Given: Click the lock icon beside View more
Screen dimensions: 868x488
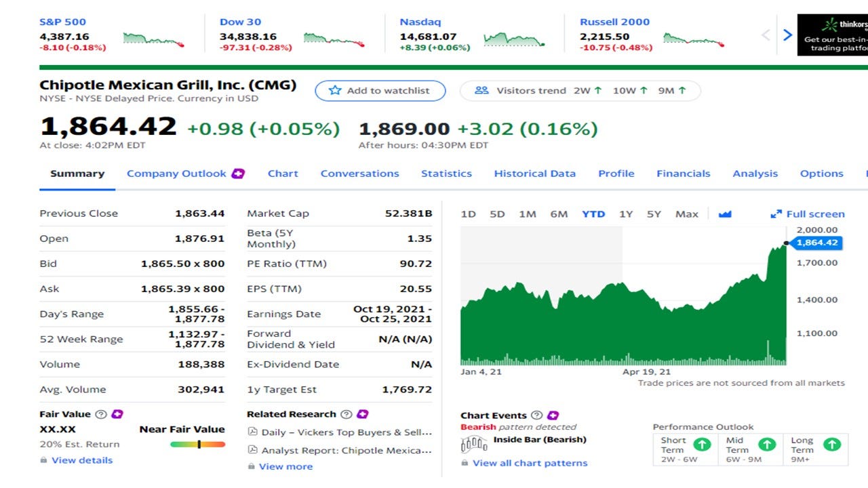Looking at the screenshot, I should [251, 466].
